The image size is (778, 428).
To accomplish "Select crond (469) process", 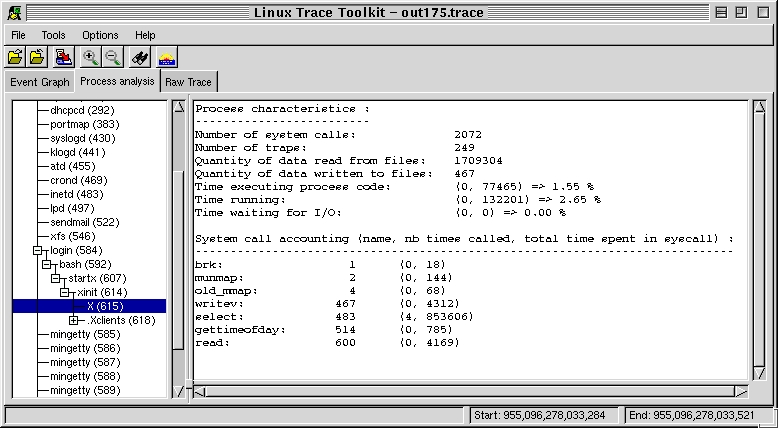I will [x=79, y=180].
